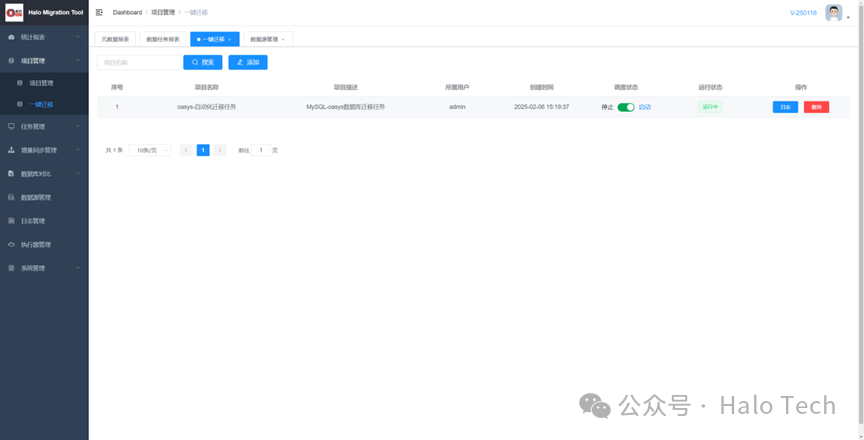Click the next page arrow in pagination
This screenshot has height=440, width=864.
point(220,150)
